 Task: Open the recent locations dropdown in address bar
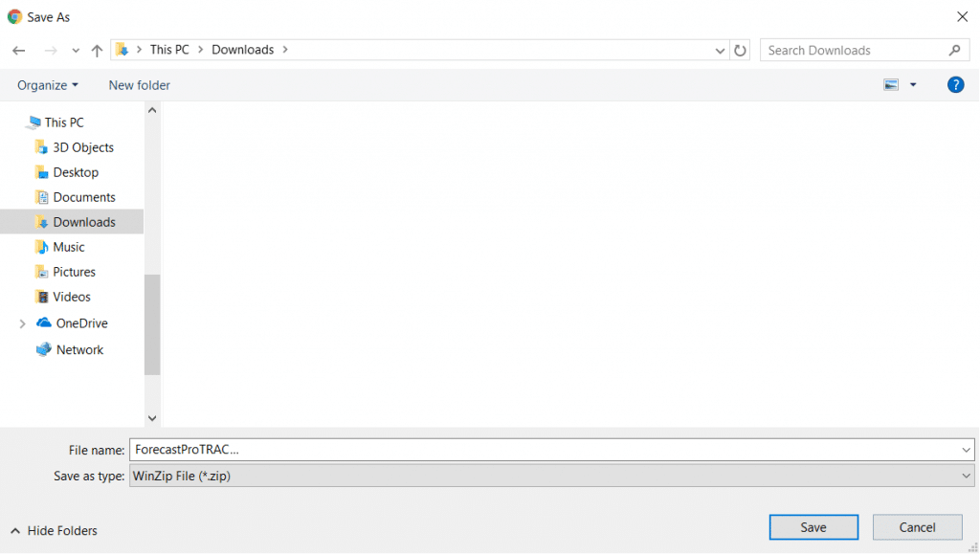click(720, 49)
